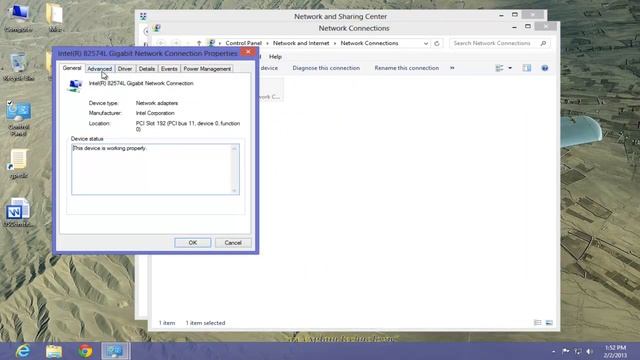Image resolution: width=640 pixels, height=360 pixels.
Task: Open the Help menu in Network Connections
Action: (276, 57)
